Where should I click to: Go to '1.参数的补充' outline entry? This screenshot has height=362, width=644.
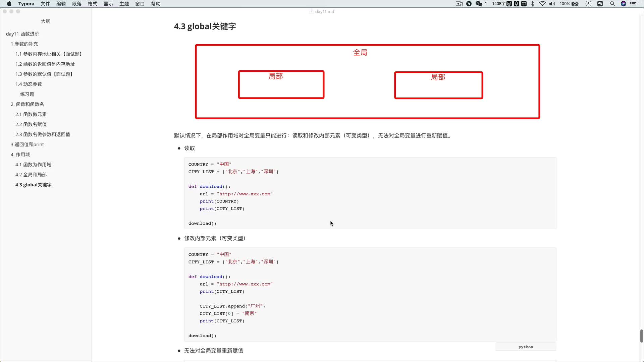tap(24, 44)
